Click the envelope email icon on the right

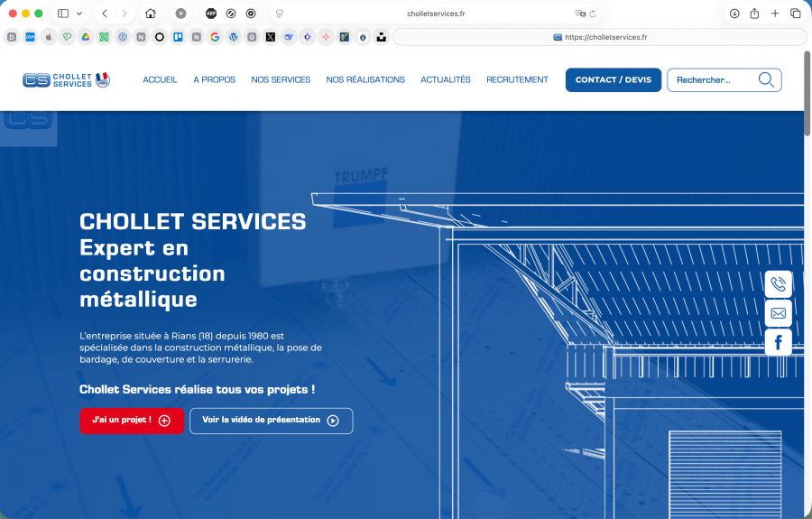point(778,313)
